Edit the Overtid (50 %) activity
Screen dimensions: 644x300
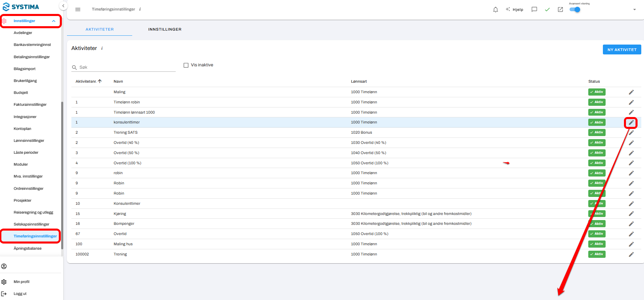coord(631,153)
